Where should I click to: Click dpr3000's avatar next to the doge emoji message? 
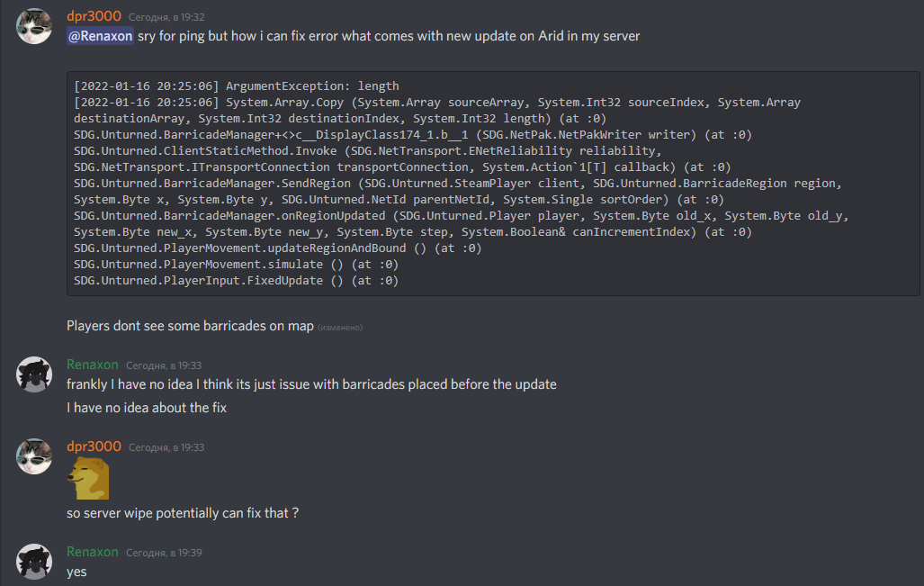pos(34,456)
